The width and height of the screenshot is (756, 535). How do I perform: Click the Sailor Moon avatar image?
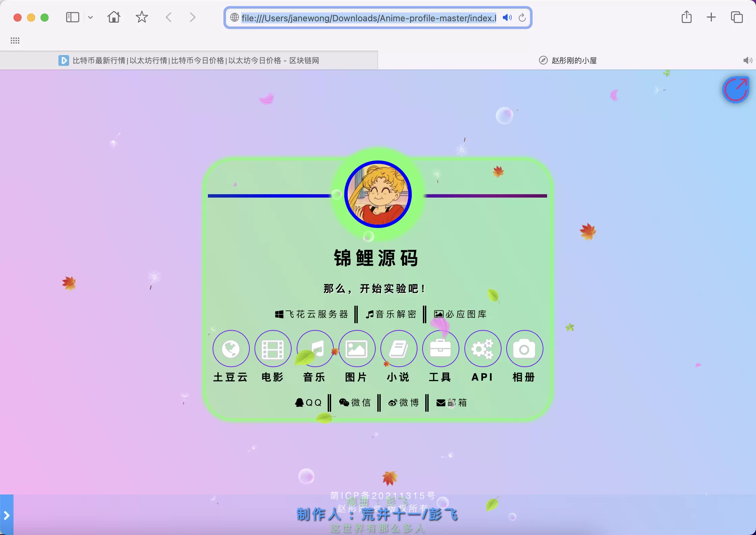378,194
